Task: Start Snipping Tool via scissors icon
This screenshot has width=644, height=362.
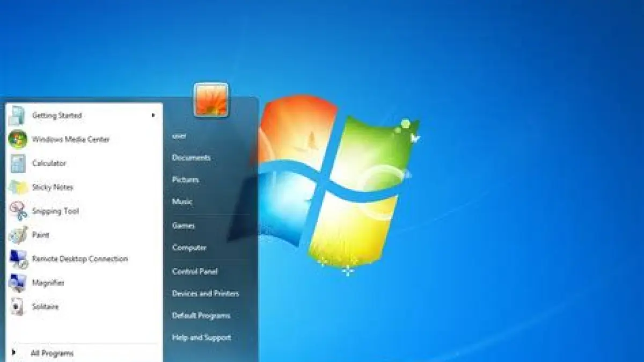Action: (x=18, y=211)
